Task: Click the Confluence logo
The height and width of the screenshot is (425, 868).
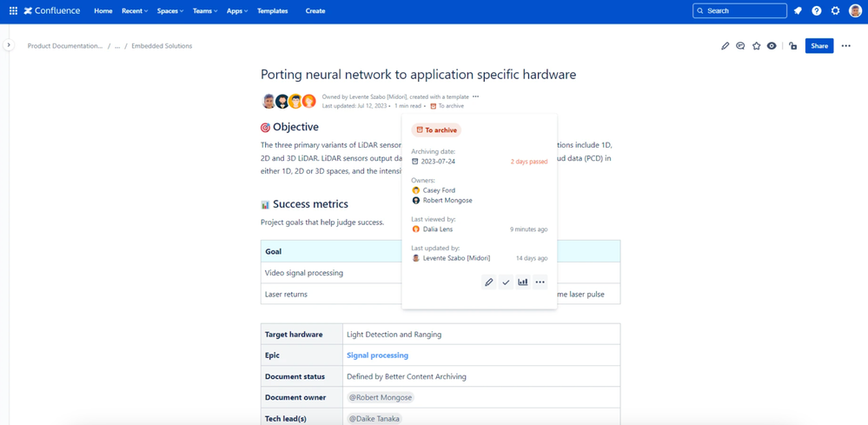Action: tap(52, 10)
